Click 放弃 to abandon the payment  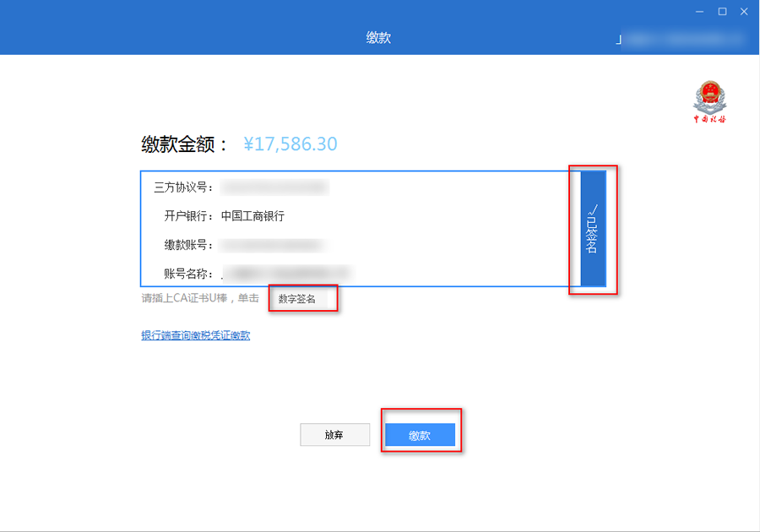coord(334,435)
